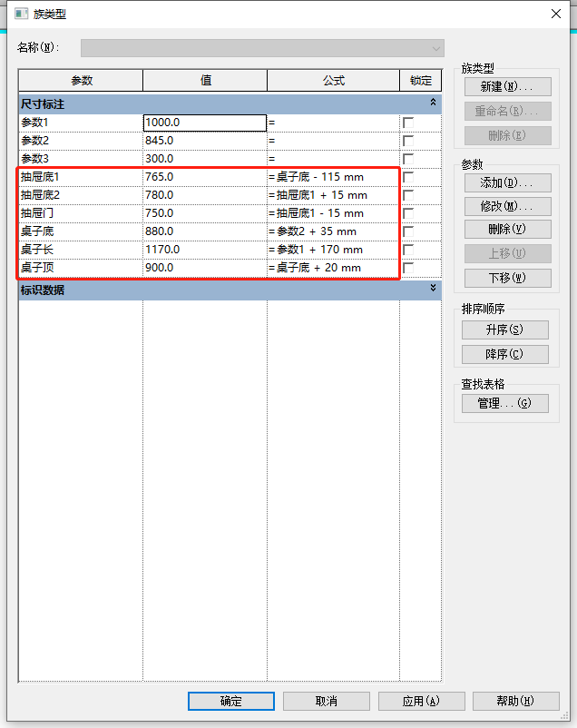Click the 重命名(R)... button
577x728 pixels.
(x=508, y=112)
